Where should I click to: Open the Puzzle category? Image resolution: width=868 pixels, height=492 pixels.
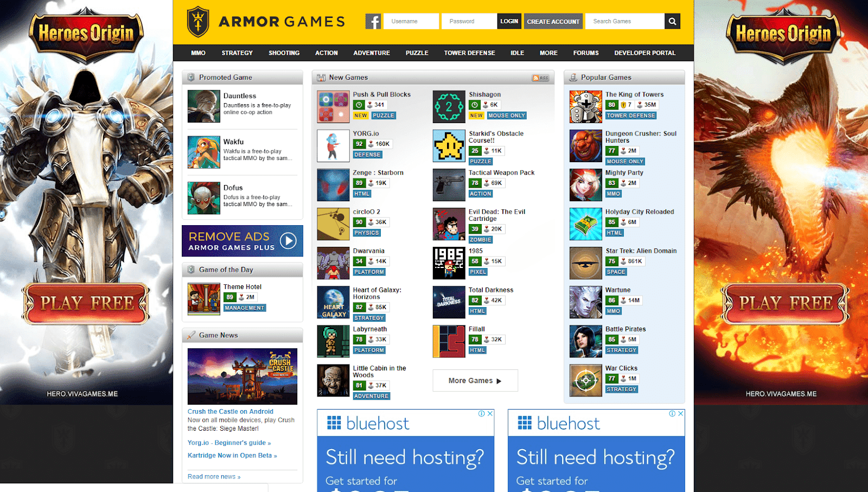pyautogui.click(x=417, y=53)
